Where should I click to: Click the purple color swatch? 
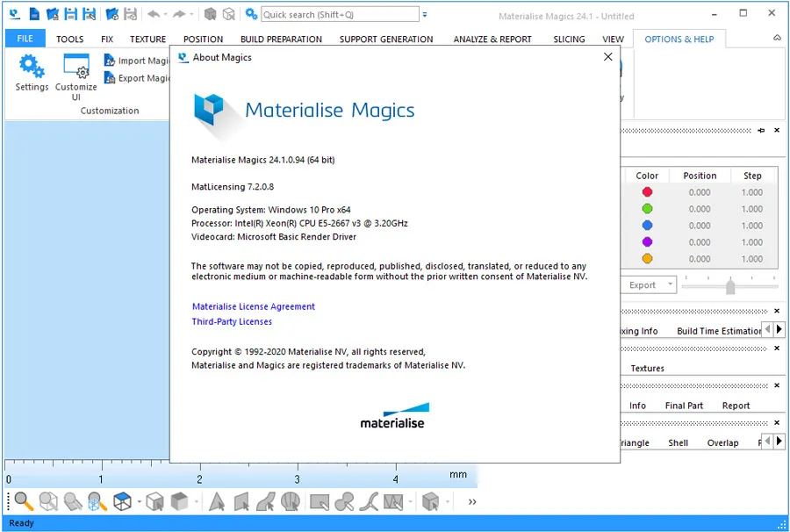(x=647, y=241)
